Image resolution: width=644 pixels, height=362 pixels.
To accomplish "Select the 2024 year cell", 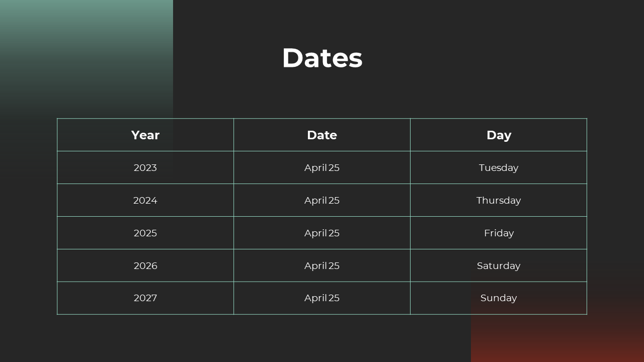I will (145, 200).
